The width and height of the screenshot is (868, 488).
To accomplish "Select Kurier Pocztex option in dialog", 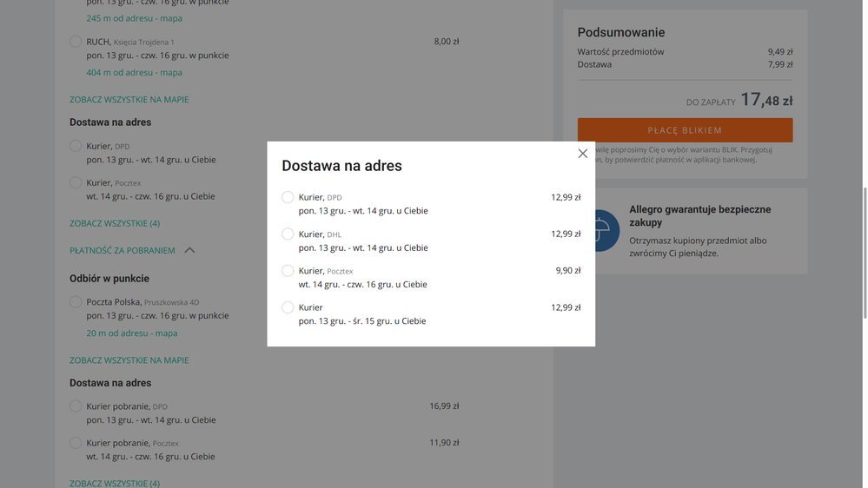I will (x=288, y=271).
